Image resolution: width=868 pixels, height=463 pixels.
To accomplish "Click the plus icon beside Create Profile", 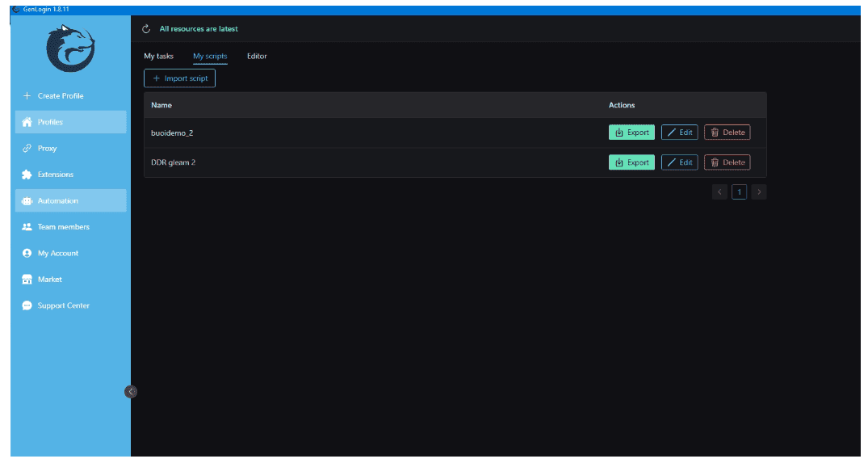I will (27, 96).
